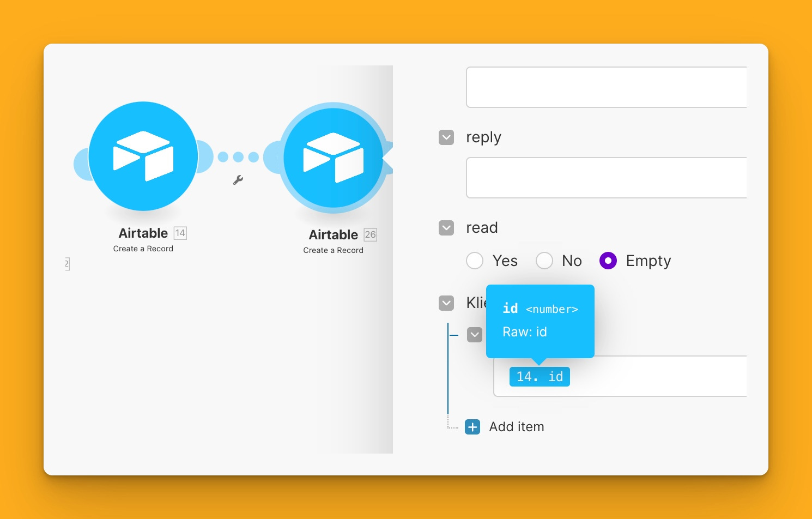Click the Raw: id tooltip text

point(525,332)
